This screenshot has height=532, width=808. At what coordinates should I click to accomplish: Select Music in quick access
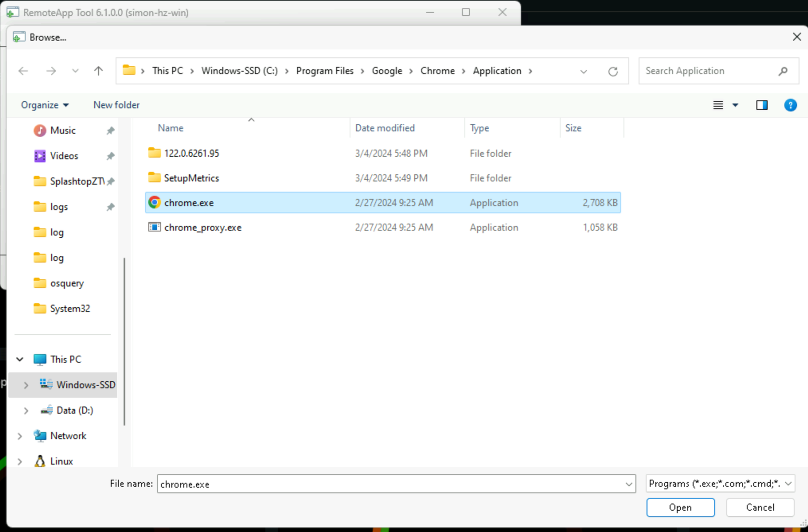(x=63, y=130)
